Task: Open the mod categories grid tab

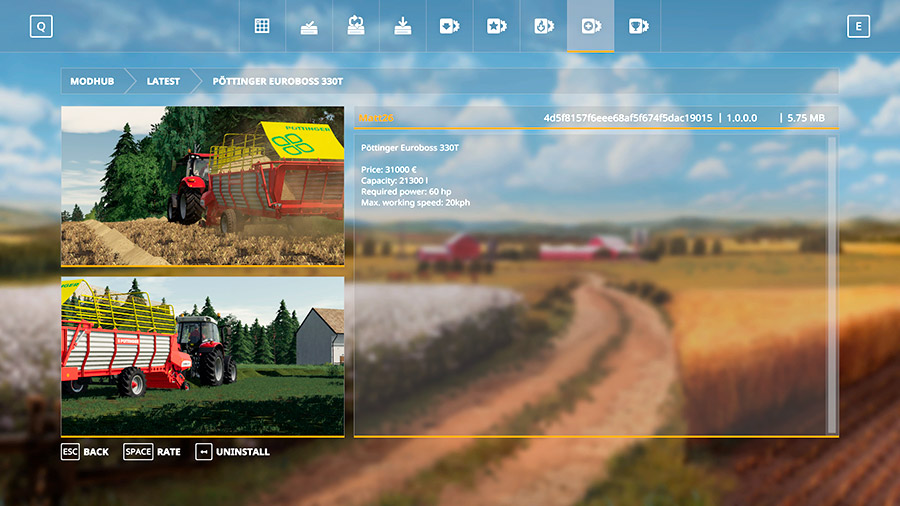Action: point(262,26)
